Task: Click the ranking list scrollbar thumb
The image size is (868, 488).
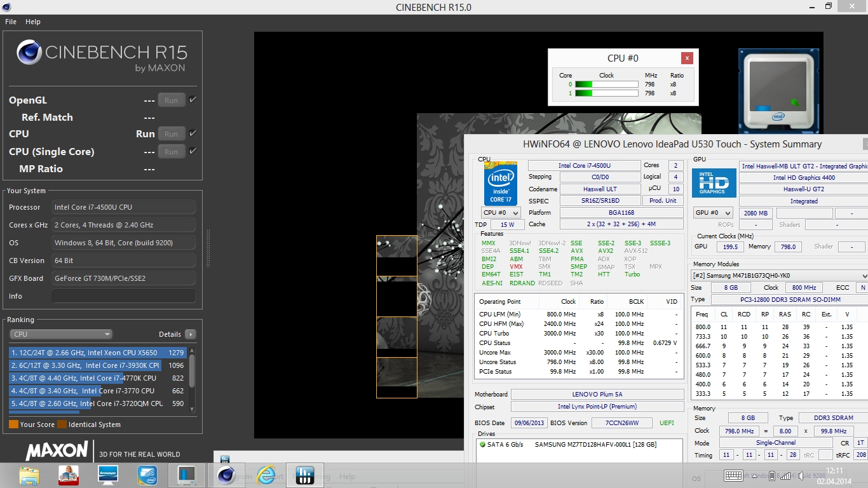Action: pos(192,370)
